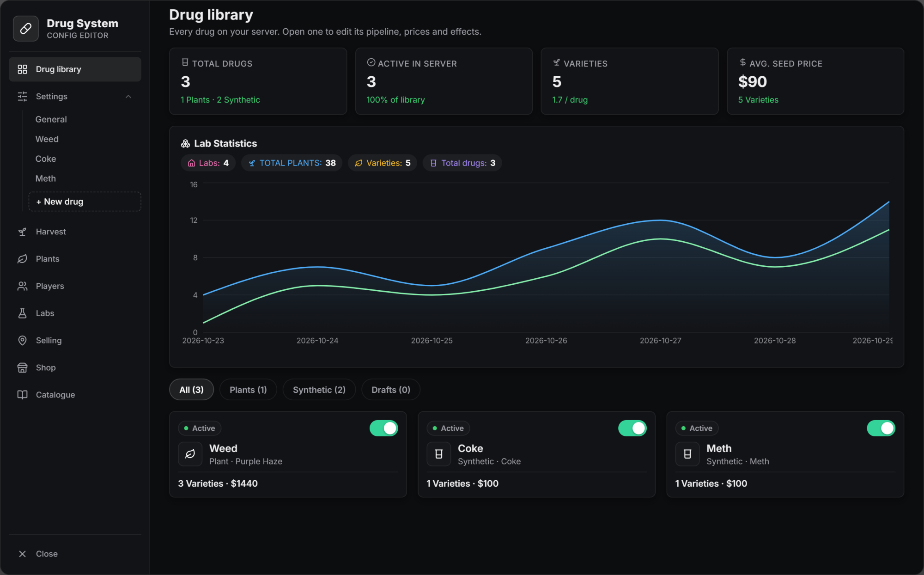924x575 pixels.
Task: Click the Catalogue book icon
Action: [x=22, y=395]
